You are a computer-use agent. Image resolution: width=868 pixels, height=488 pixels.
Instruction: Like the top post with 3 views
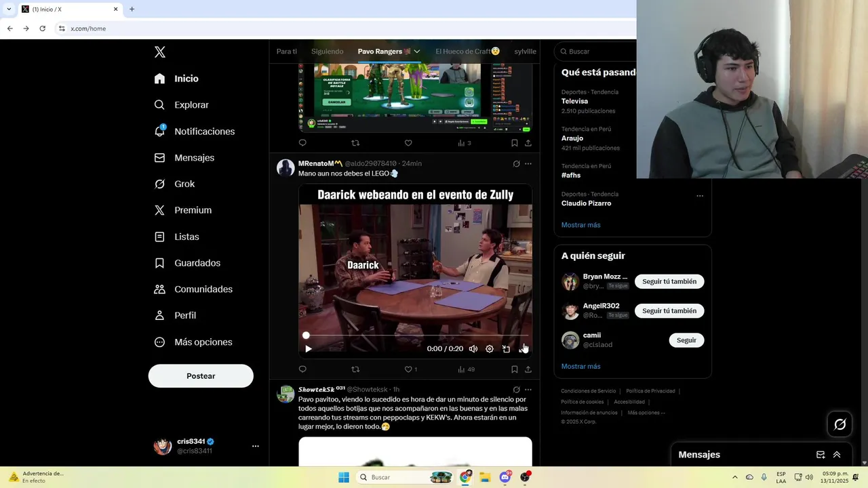[408, 143]
